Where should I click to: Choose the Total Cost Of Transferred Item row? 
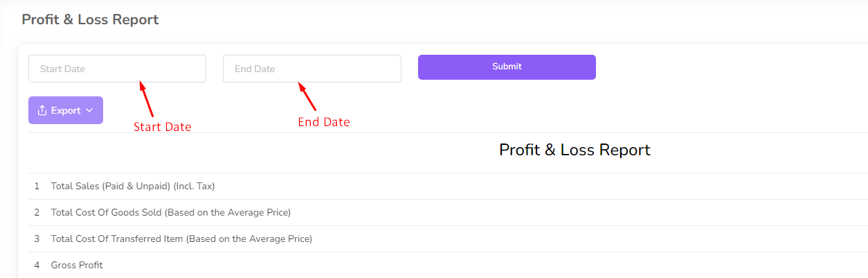[181, 238]
